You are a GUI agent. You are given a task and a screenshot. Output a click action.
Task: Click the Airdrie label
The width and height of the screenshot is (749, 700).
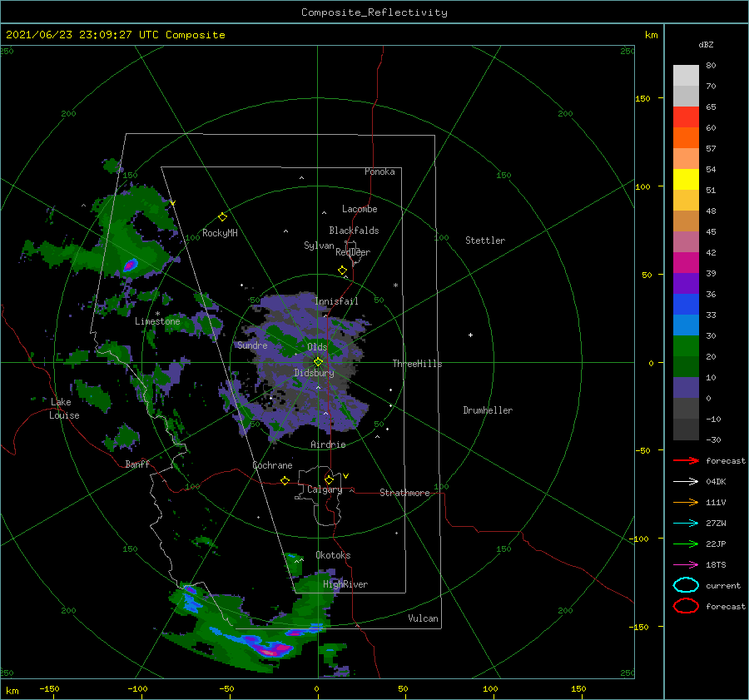[328, 444]
